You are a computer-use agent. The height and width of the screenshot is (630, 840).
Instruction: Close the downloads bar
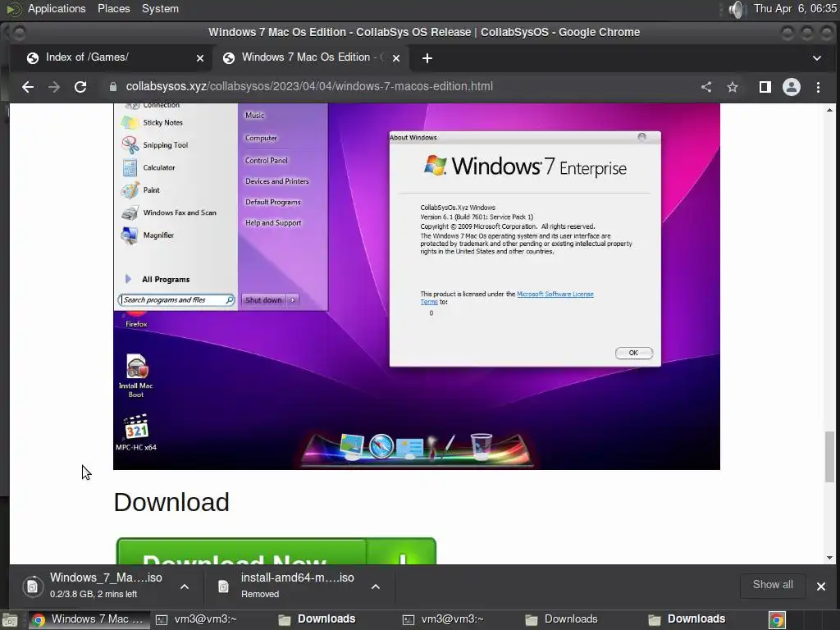pyautogui.click(x=820, y=586)
